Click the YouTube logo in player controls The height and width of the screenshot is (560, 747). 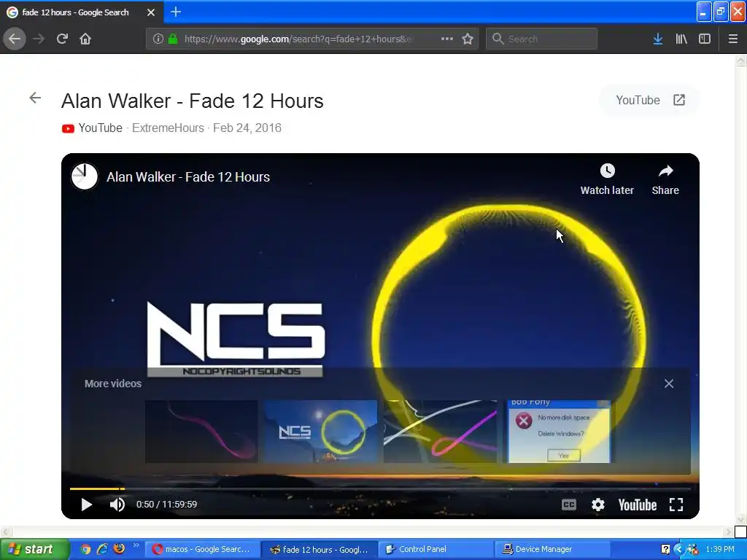click(x=637, y=505)
